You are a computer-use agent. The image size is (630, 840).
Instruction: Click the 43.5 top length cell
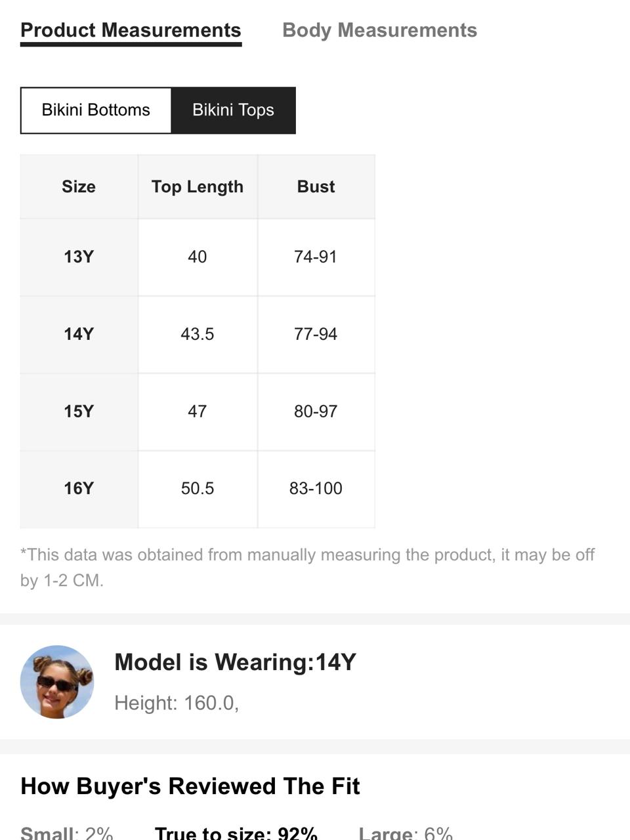pyautogui.click(x=198, y=334)
